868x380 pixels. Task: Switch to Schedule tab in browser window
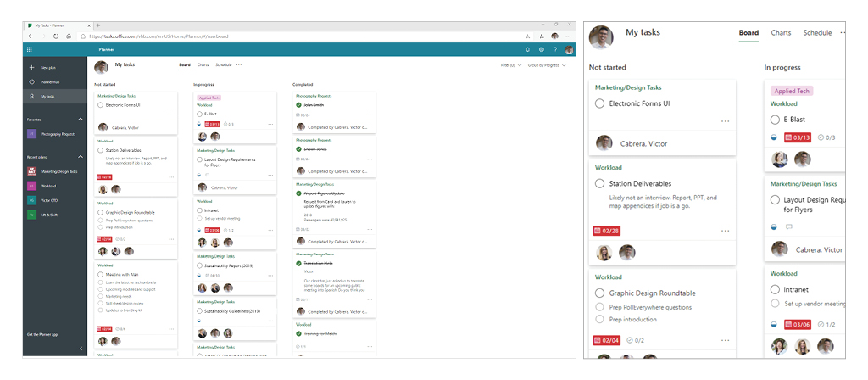coord(224,64)
